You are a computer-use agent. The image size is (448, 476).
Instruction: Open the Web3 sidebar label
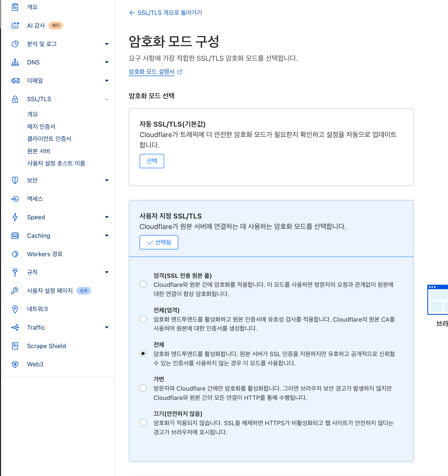[35, 364]
